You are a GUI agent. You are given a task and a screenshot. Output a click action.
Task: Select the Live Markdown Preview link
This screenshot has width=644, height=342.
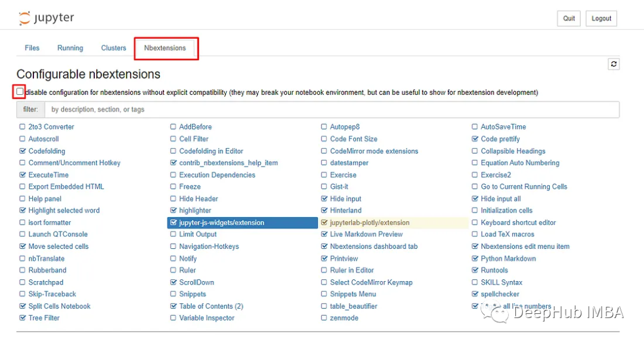[366, 235]
